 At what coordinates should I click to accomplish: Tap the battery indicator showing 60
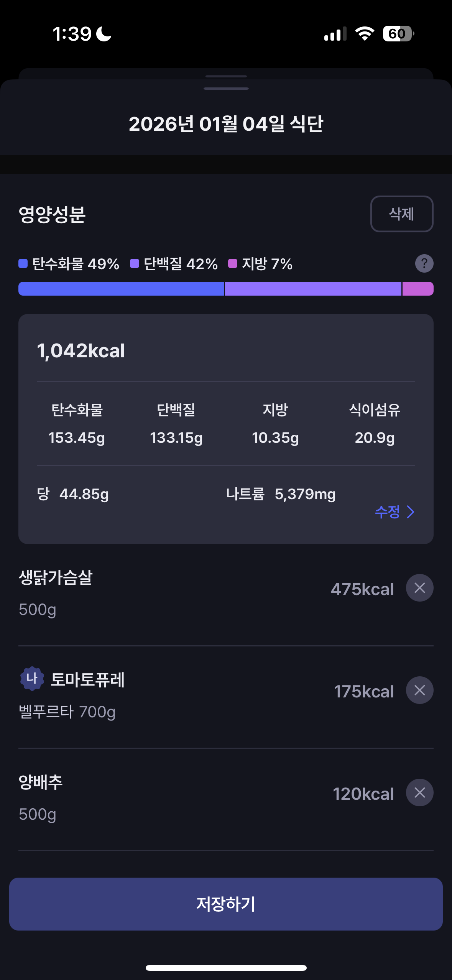coord(398,34)
